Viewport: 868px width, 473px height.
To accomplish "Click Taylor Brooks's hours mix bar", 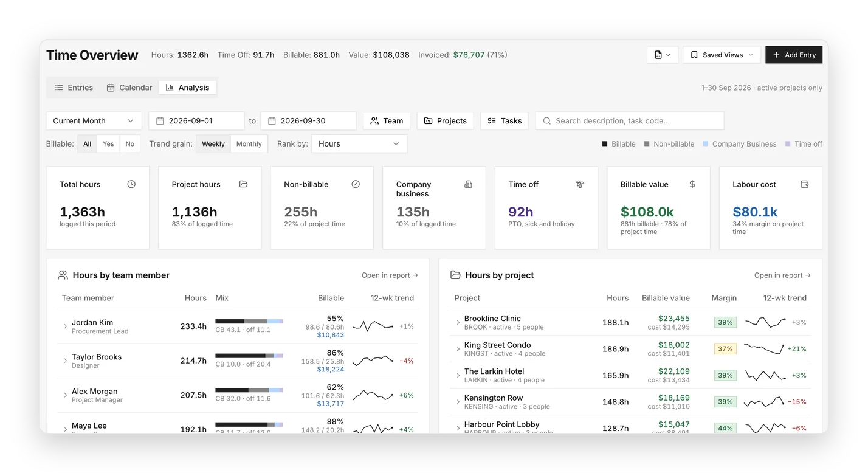I will 249,355.
